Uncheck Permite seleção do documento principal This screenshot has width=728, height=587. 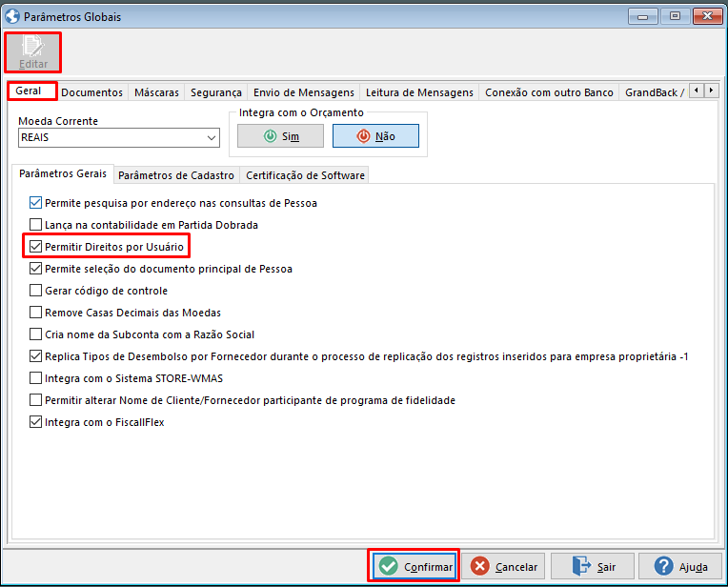pyautogui.click(x=35, y=269)
